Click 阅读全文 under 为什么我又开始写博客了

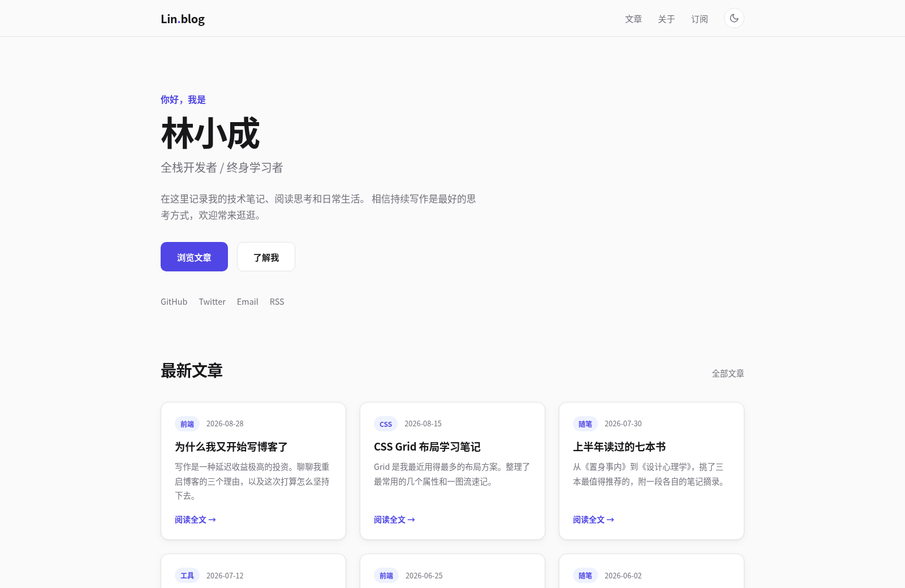pyautogui.click(x=195, y=520)
